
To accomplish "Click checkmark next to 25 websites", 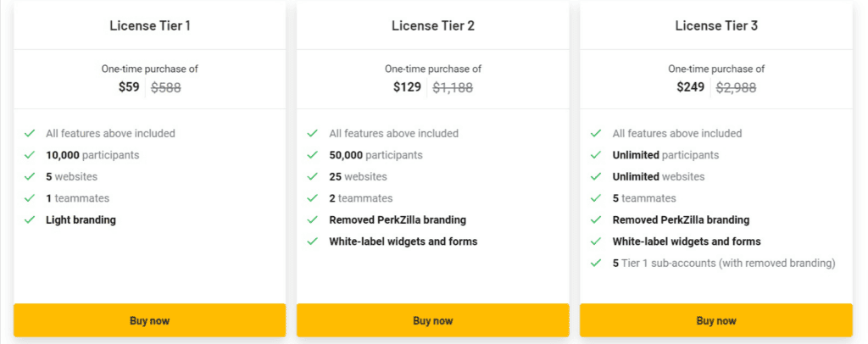I will pos(313,176).
